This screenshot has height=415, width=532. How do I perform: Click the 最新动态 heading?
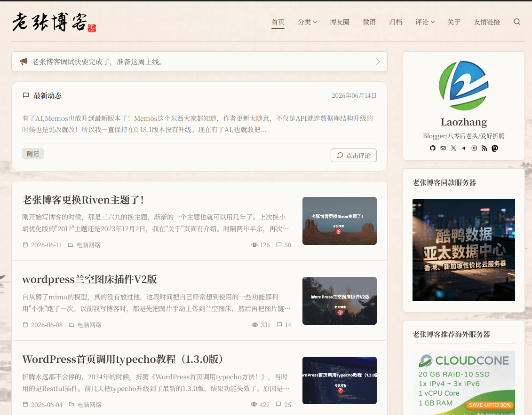tap(48, 95)
